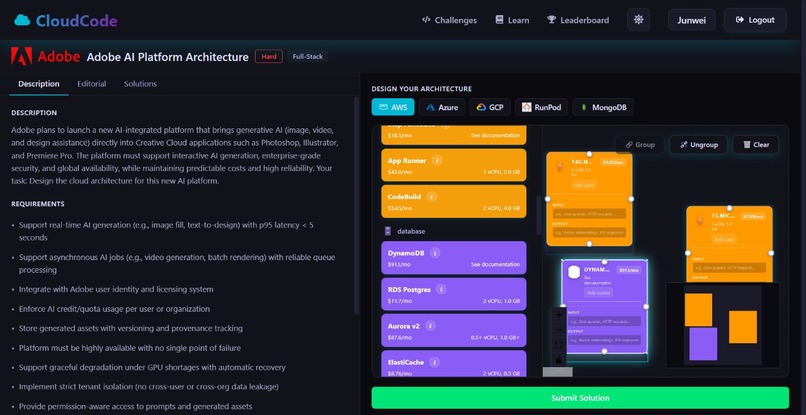Click the Full-Stack tag badge

click(307, 57)
